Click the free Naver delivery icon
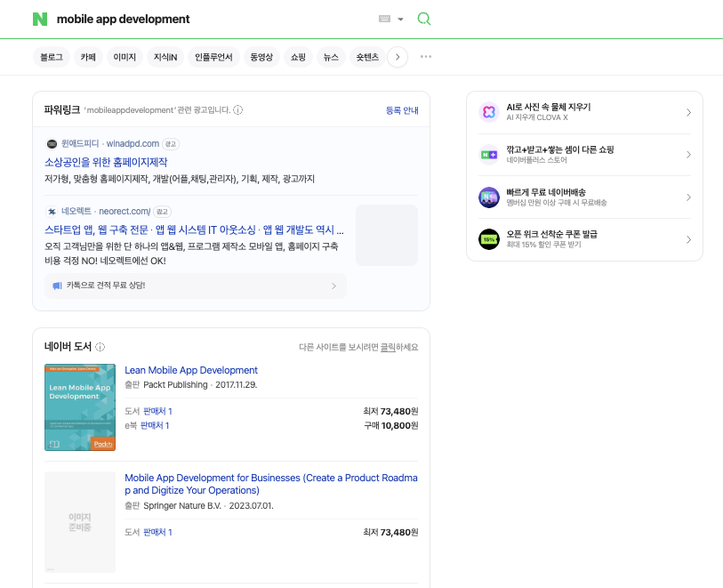The image size is (723, 588). pyautogui.click(x=489, y=197)
